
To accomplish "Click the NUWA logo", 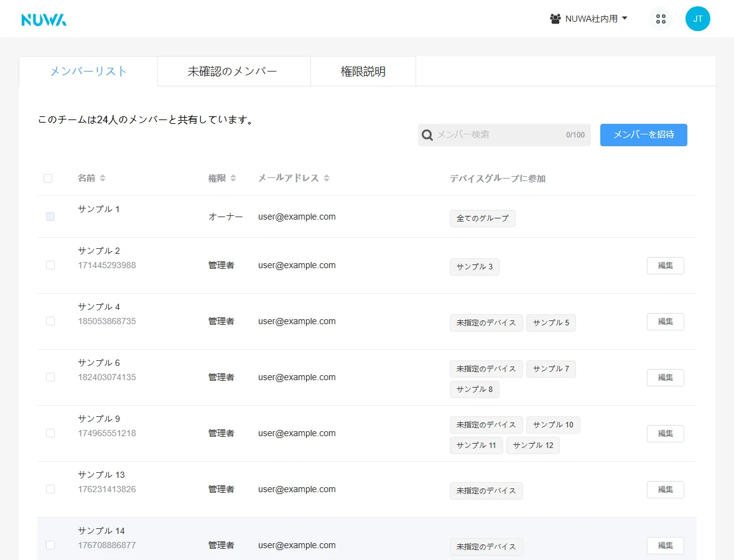I will [44, 20].
